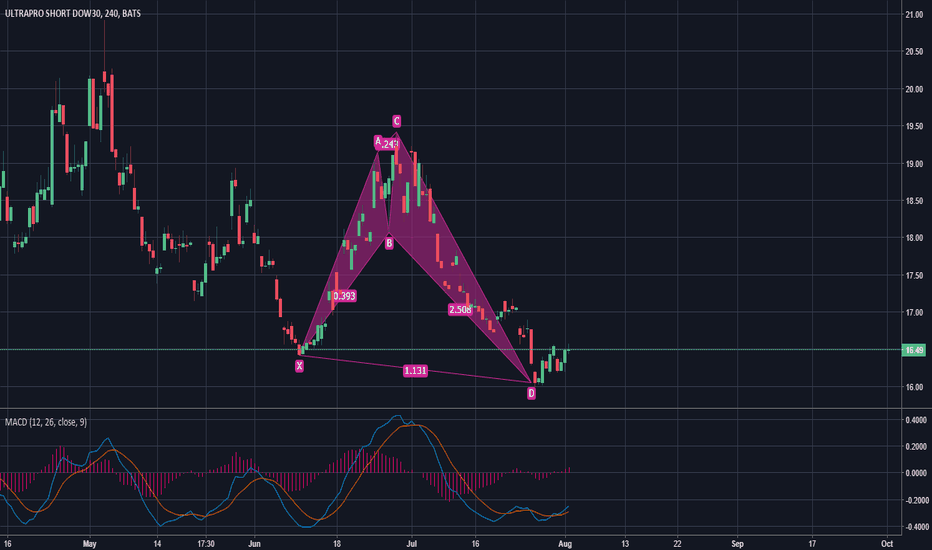
Task: Click the 0.0000 MACD axis label
Action: click(915, 473)
